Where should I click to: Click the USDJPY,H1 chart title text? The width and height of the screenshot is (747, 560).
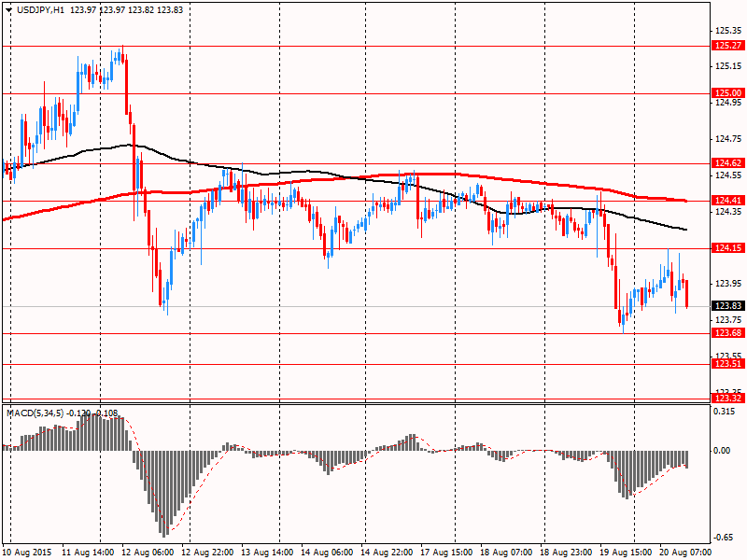point(40,10)
